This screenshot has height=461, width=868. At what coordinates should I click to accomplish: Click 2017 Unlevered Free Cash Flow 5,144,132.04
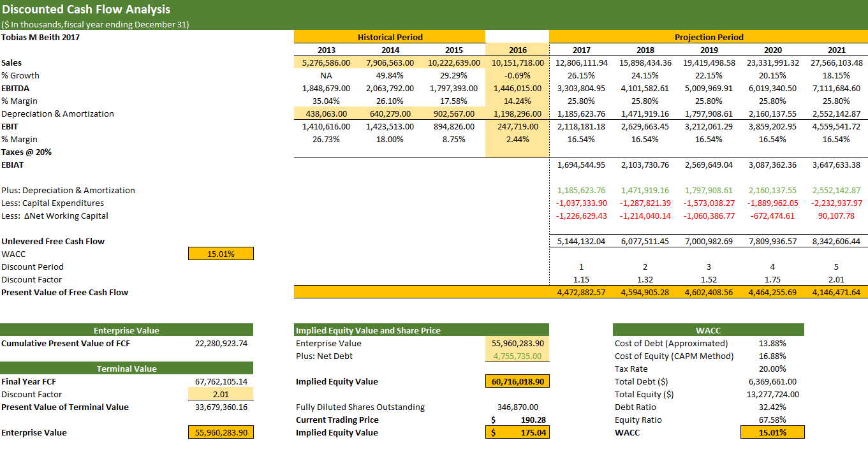582,241
